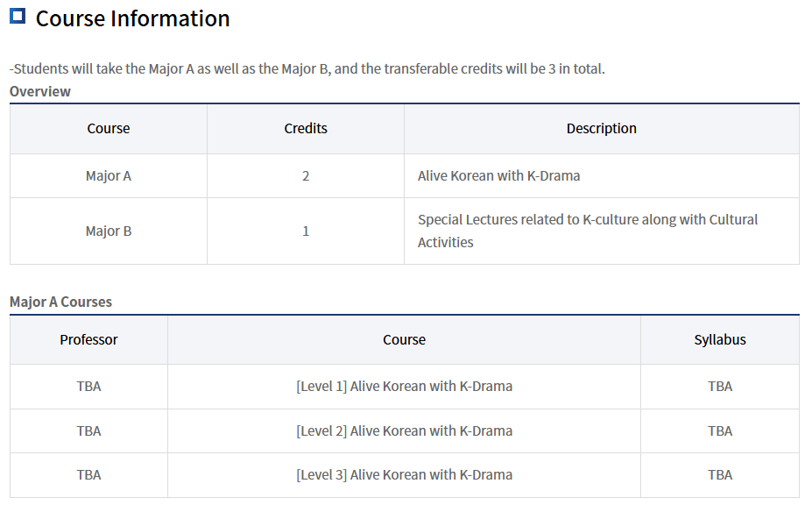Click the transferable credits note sentence

click(x=307, y=68)
